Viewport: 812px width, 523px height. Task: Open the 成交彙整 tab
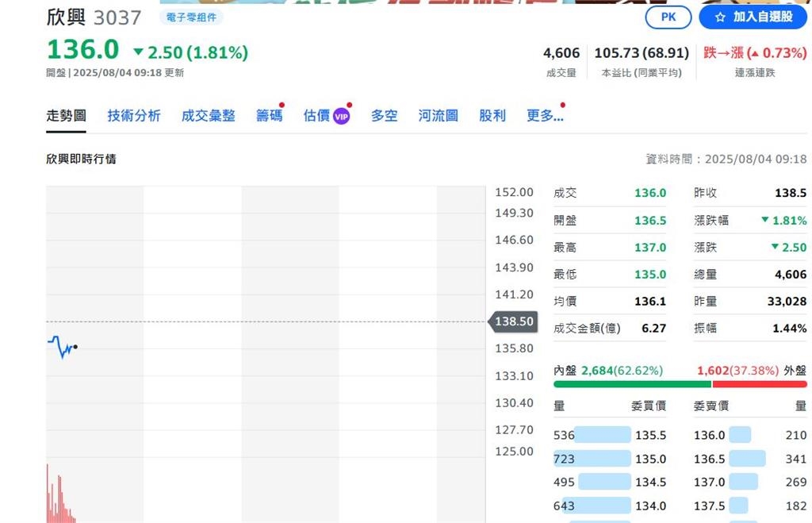click(208, 115)
